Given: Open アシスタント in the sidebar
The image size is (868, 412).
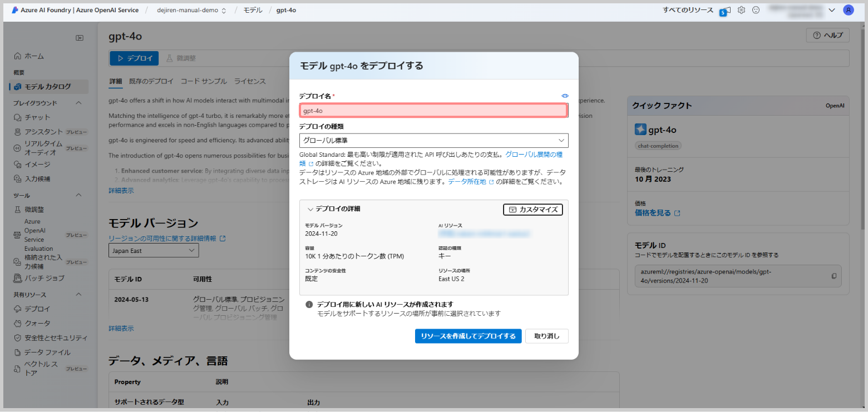Looking at the screenshot, I should pos(43,132).
